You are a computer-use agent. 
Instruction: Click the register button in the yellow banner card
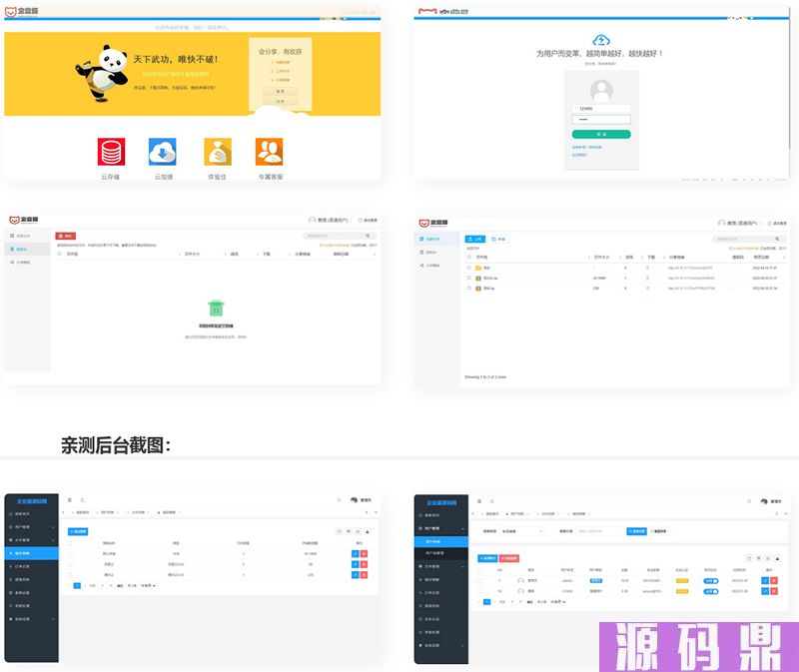[x=281, y=102]
